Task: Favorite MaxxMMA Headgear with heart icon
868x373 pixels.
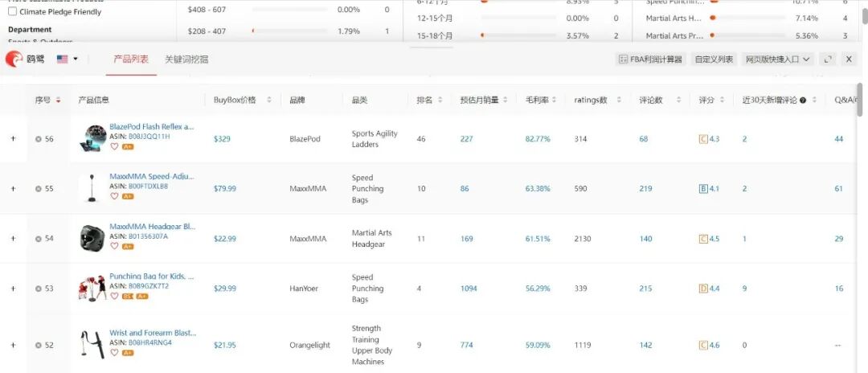Action: click(x=114, y=246)
